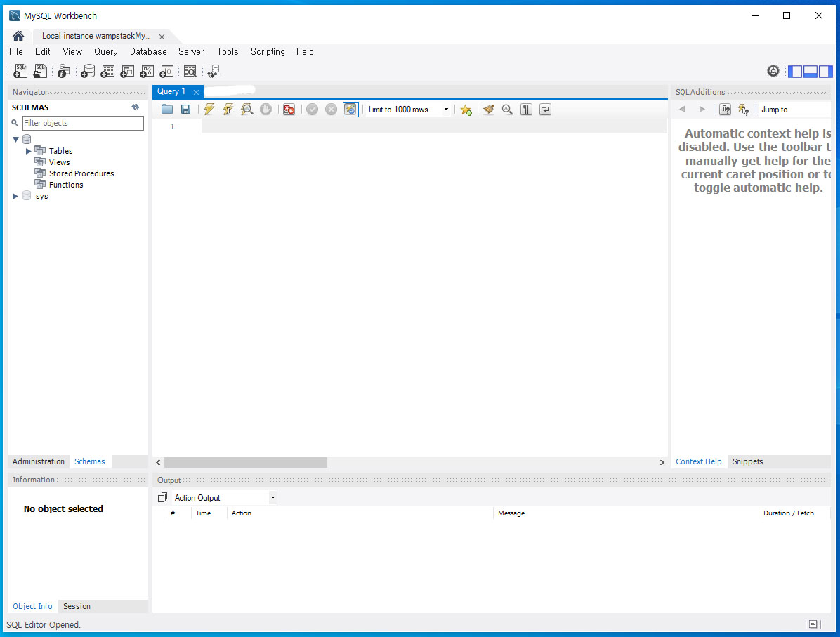The width and height of the screenshot is (840, 637).
Task: Toggle right sidebar visibility
Action: (x=825, y=71)
